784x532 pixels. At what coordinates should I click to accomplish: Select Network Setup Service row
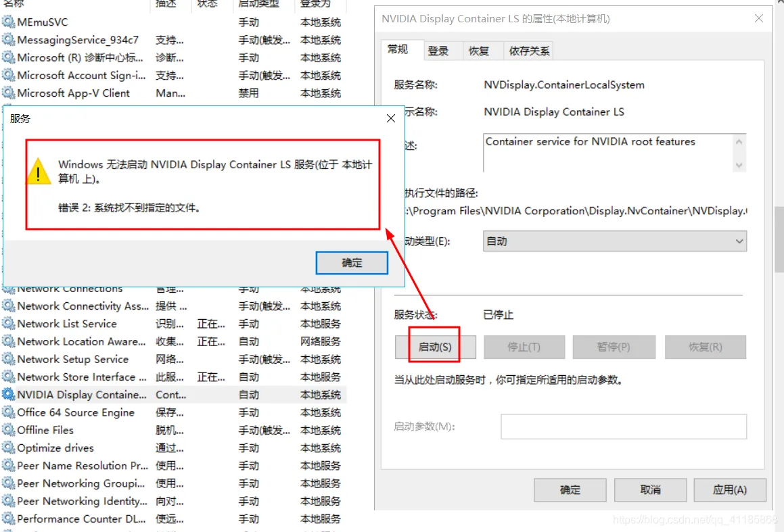click(173, 359)
